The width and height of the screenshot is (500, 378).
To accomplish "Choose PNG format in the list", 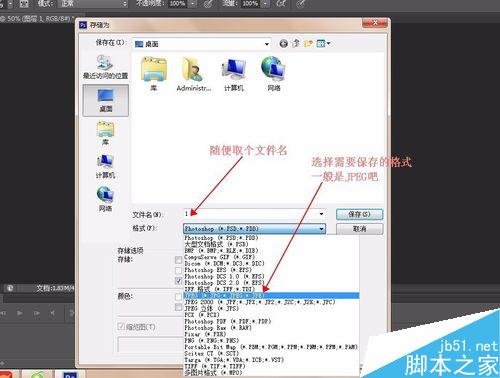I will [x=271, y=340].
